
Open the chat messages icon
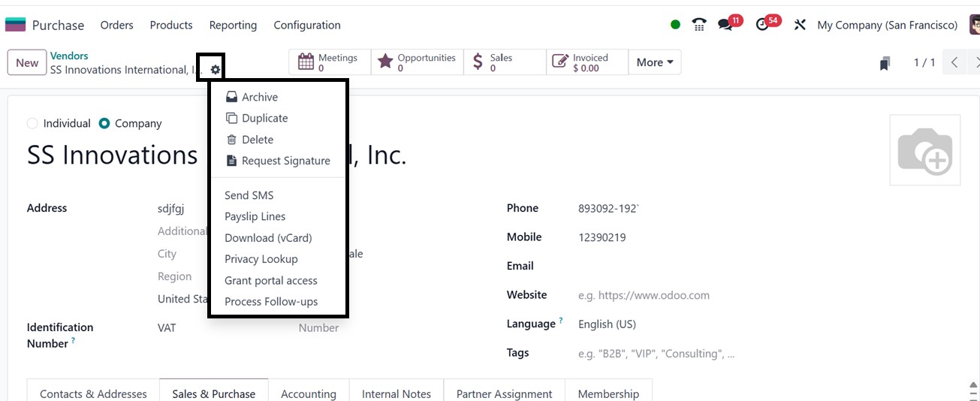[725, 25]
